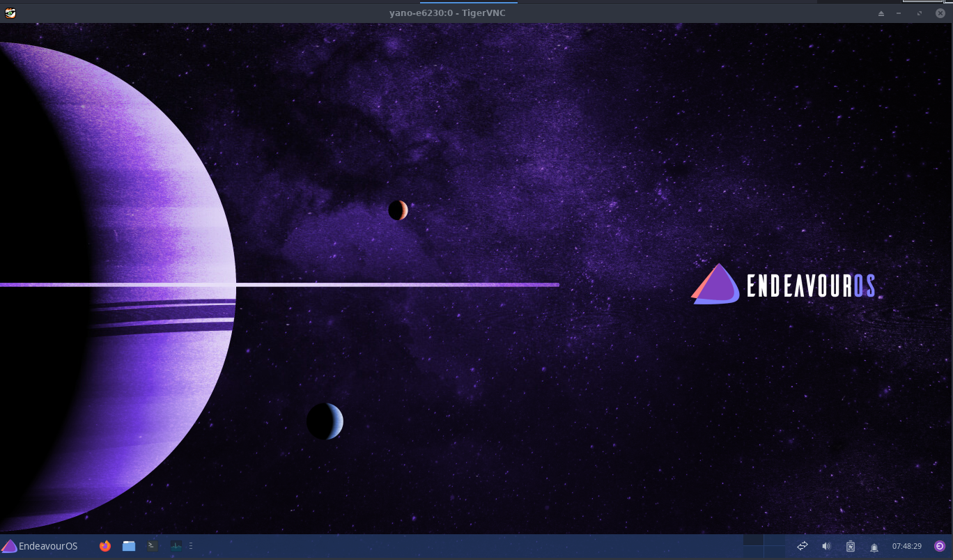This screenshot has height=560, width=953.
Task: Switch to the bottom-right workspace in pager
Action: click(774, 552)
